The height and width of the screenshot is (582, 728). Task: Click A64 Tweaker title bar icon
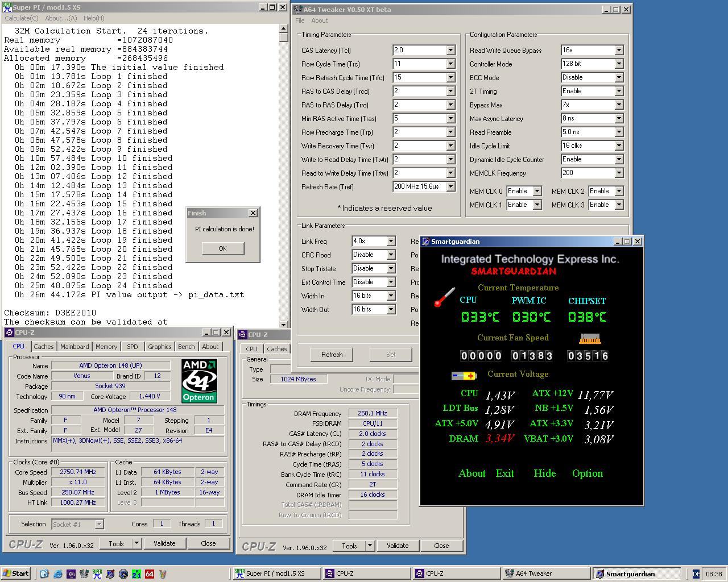297,10
